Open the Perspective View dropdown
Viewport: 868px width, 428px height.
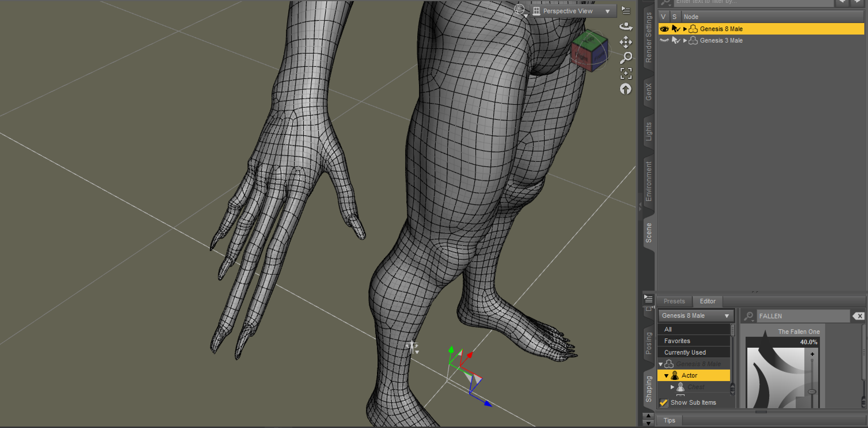coord(573,11)
